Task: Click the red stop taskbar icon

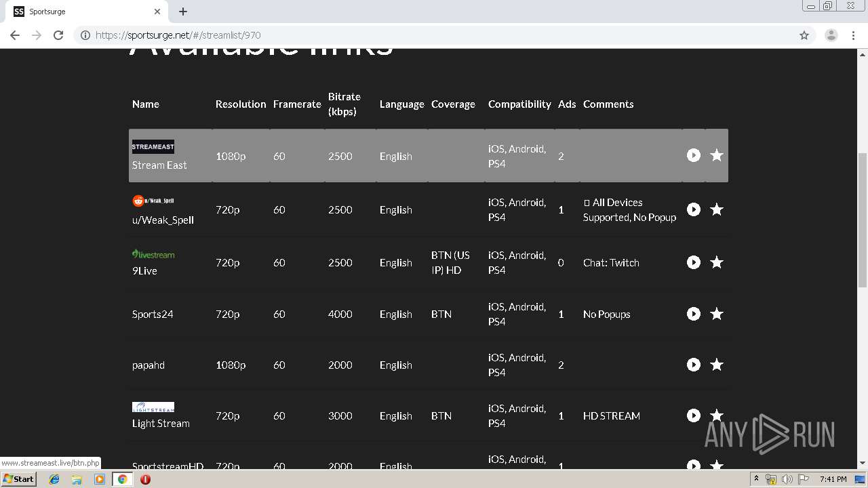Action: click(x=145, y=479)
